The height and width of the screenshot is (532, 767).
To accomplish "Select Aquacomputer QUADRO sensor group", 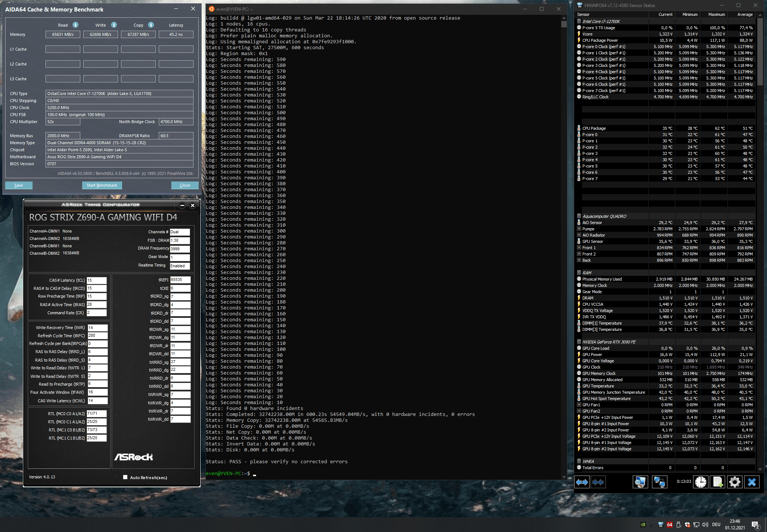I will coord(604,216).
